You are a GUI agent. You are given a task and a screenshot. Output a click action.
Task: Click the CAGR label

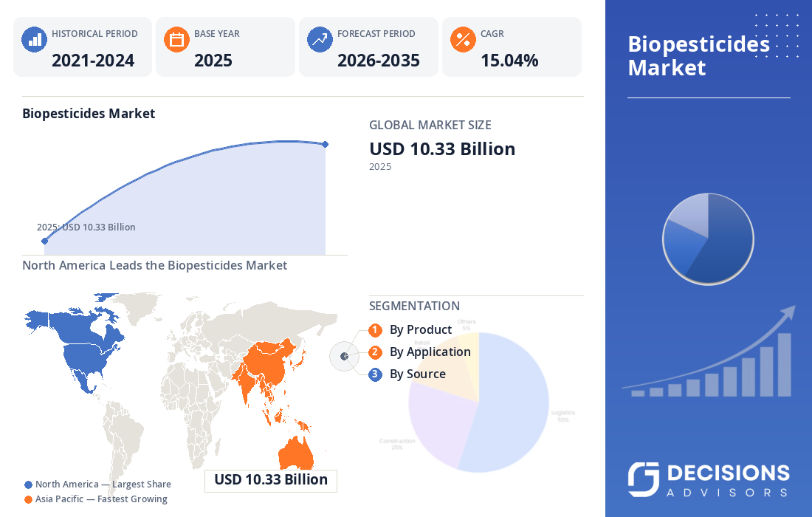tap(492, 34)
